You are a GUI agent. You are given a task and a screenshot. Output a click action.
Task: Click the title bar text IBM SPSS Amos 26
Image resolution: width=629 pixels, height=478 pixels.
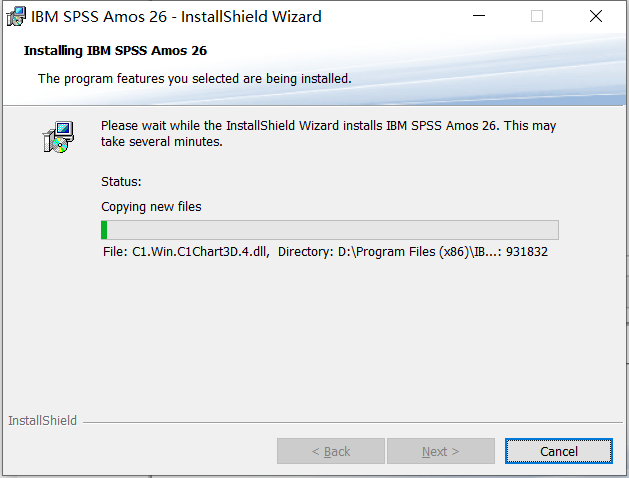tap(99, 17)
